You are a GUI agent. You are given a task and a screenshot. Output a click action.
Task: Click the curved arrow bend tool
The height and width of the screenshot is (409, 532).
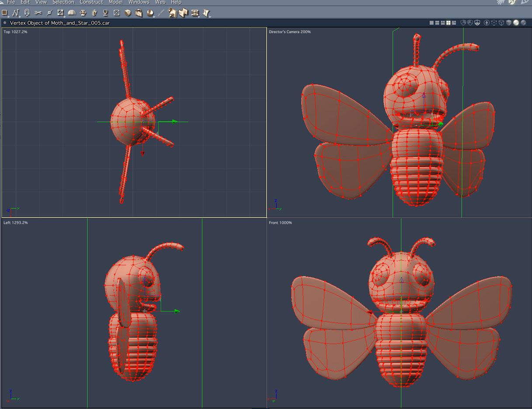(x=94, y=13)
